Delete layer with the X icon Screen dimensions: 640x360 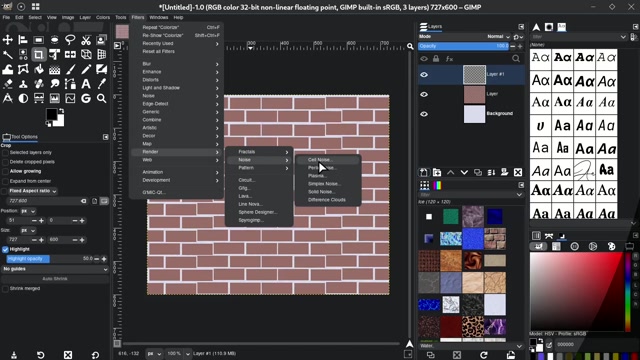click(x=518, y=172)
